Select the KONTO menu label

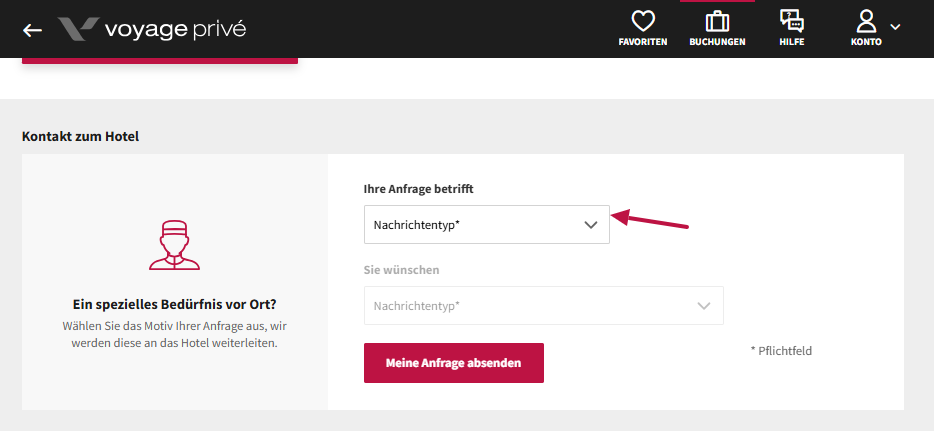point(866,42)
